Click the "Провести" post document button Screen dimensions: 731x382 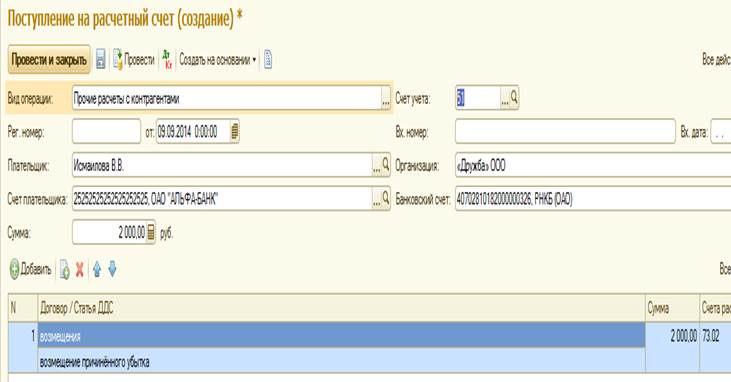point(134,60)
